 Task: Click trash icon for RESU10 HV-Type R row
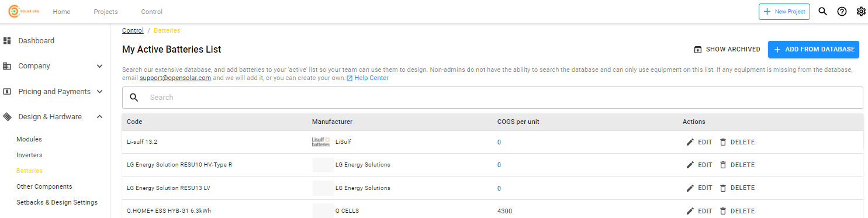(x=723, y=165)
